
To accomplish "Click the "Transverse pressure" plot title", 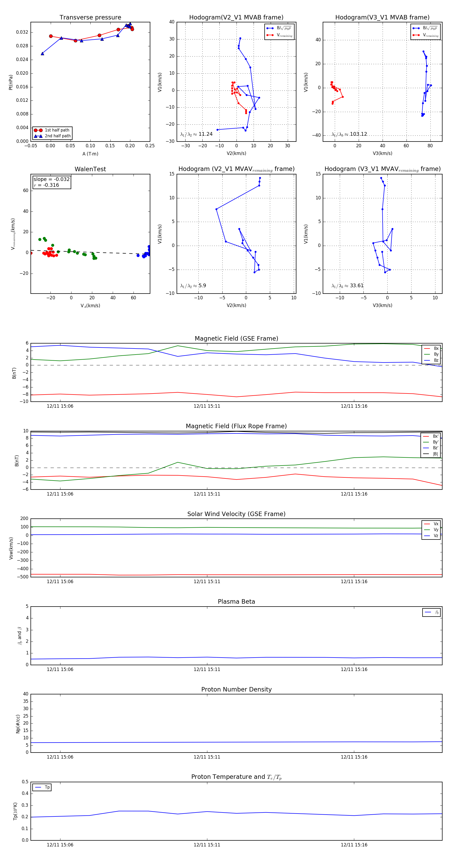I will click(x=90, y=18).
